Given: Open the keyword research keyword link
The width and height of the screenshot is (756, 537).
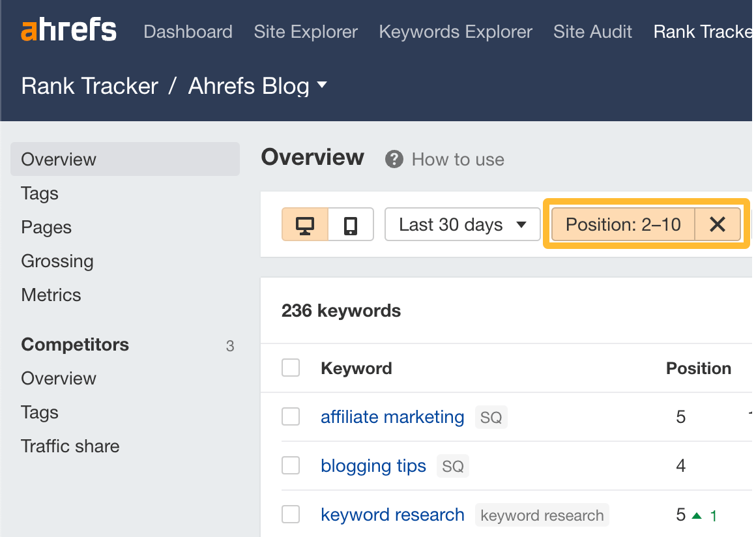Looking at the screenshot, I should pos(392,514).
